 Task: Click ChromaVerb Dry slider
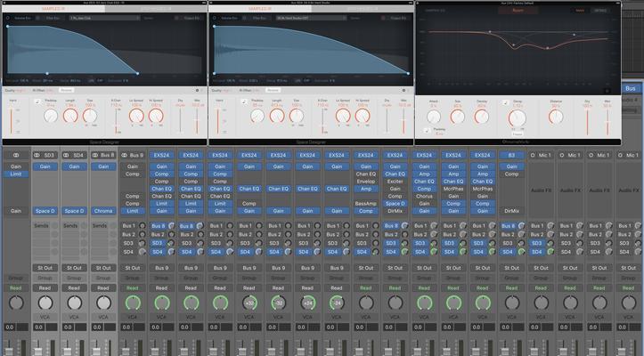[x=587, y=122]
